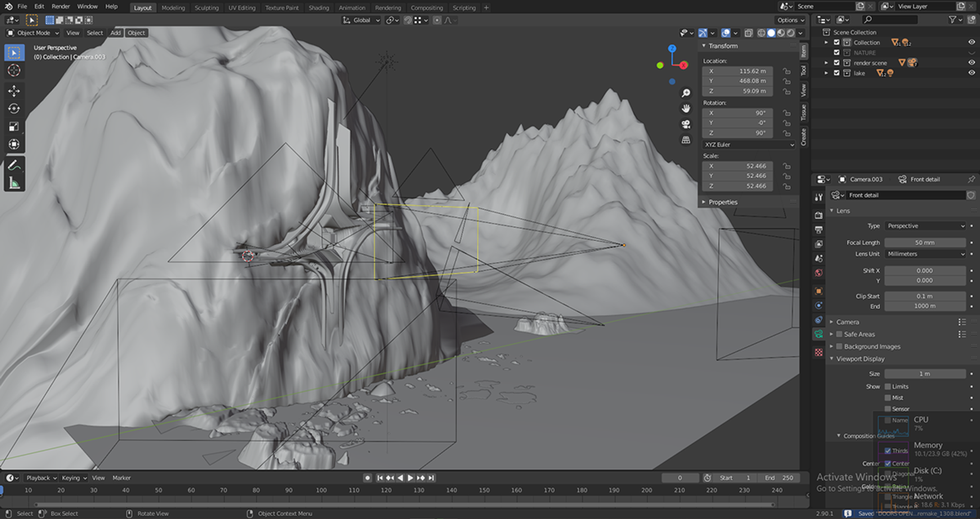Open the lens Type Perspective dropdown
The width and height of the screenshot is (980, 519).
(926, 226)
